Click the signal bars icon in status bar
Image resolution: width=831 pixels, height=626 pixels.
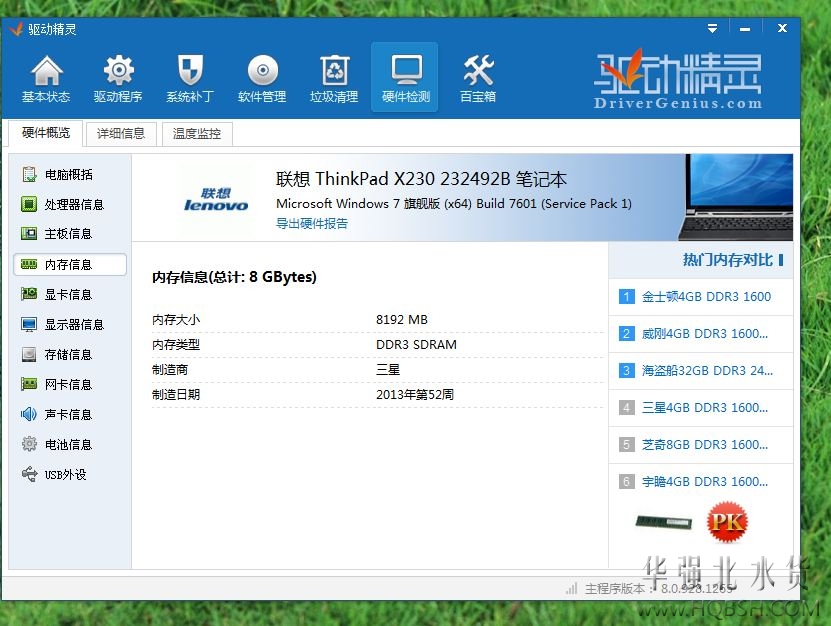[x=571, y=588]
